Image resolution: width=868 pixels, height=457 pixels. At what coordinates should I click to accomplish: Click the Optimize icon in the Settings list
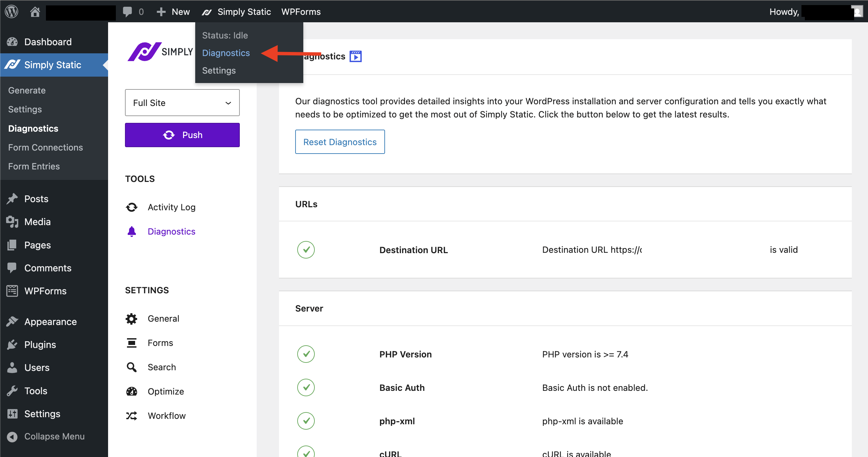tap(132, 391)
